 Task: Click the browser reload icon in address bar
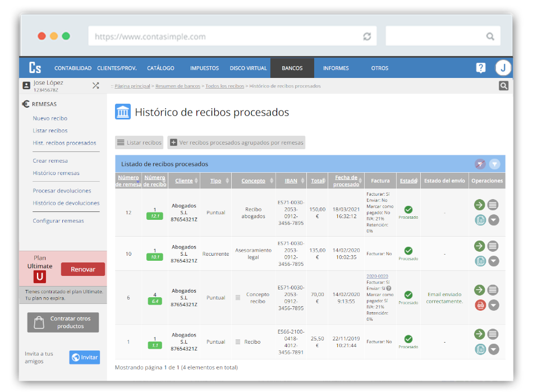point(367,36)
